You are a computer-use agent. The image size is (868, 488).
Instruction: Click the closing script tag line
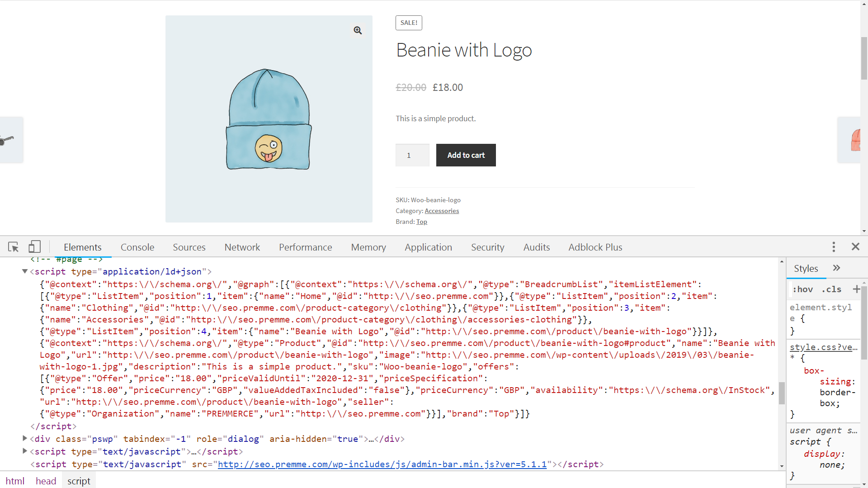pyautogui.click(x=53, y=426)
